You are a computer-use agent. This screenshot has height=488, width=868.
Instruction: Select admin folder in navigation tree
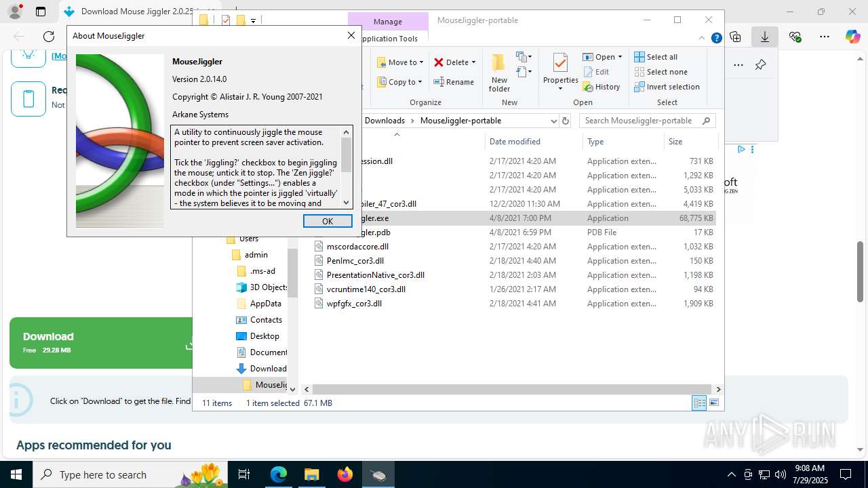(x=256, y=255)
